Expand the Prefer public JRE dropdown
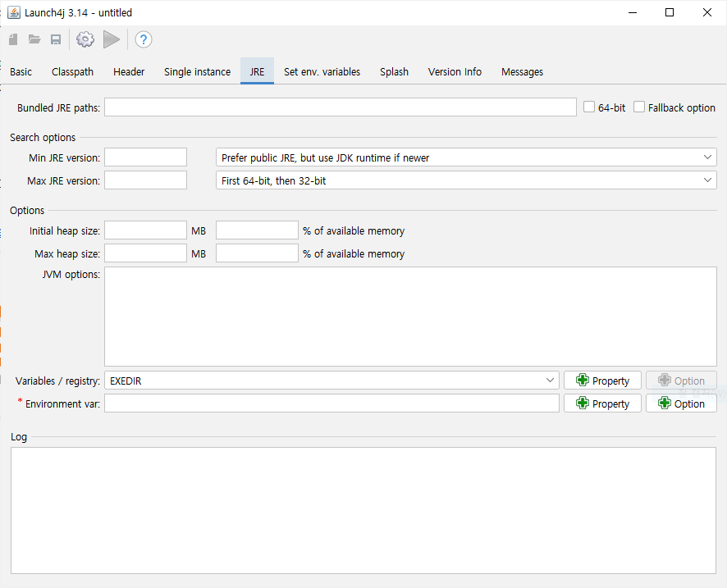The image size is (727, 588). pyautogui.click(x=466, y=157)
